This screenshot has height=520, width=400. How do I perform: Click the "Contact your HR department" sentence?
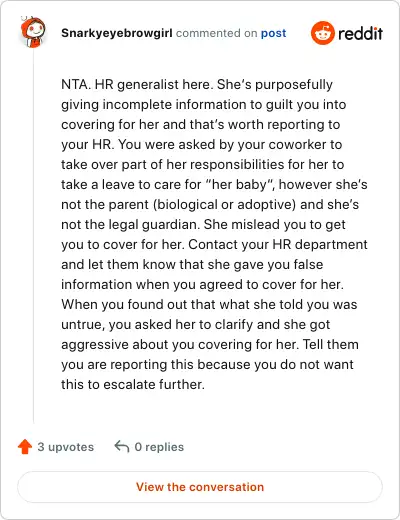(278, 244)
